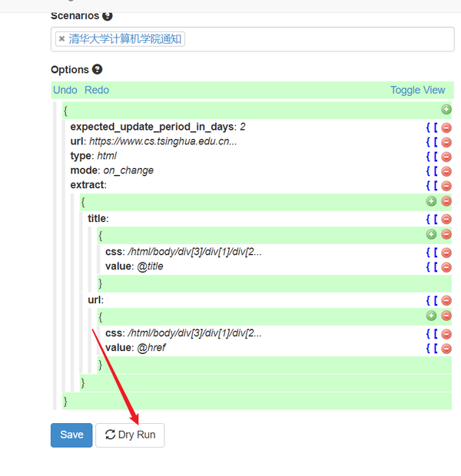The width and height of the screenshot is (461, 476).
Task: Delete the tsinghua url row
Action: [446, 142]
